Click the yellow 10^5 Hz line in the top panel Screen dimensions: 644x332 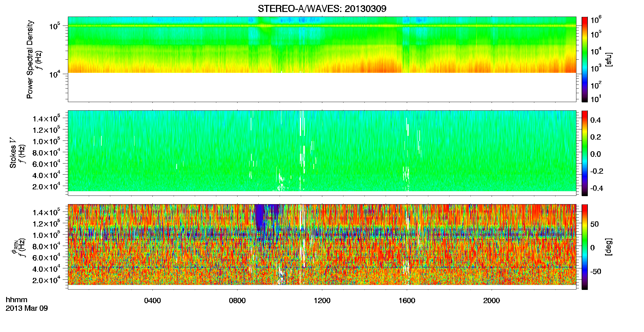coord(322,26)
